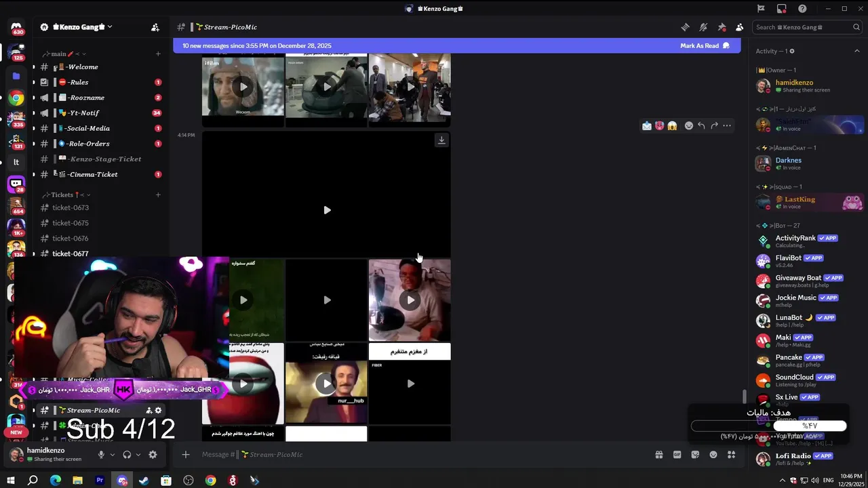868x488 pixels.
Task: Reply using the left arrow message icon
Action: pyautogui.click(x=701, y=125)
